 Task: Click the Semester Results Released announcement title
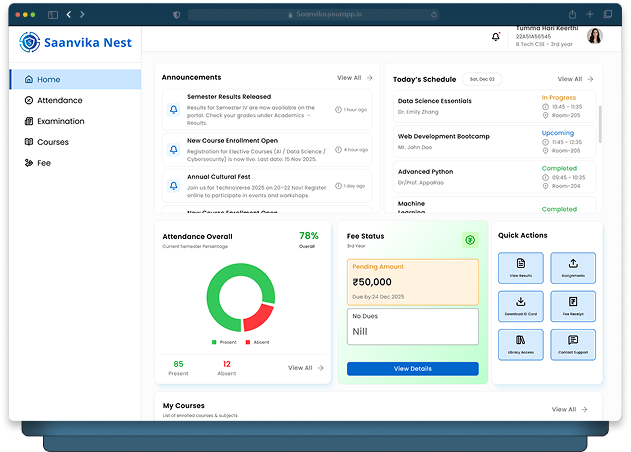(x=229, y=97)
